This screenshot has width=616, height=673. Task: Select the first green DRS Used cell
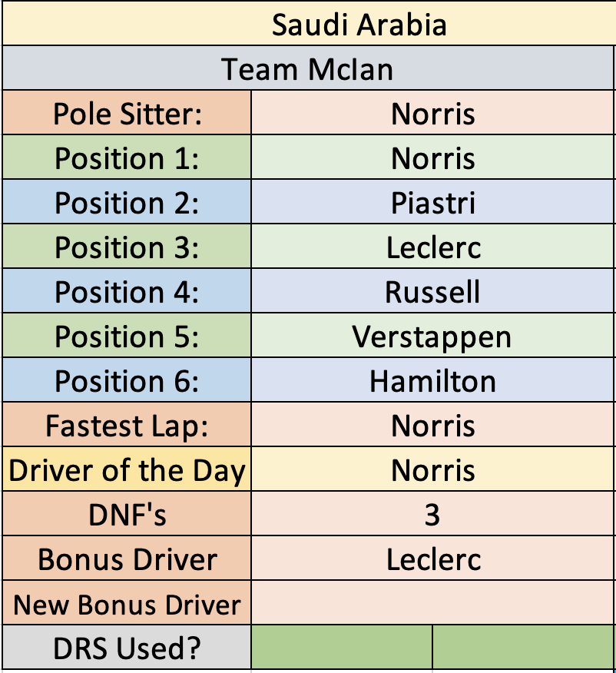[x=342, y=647]
